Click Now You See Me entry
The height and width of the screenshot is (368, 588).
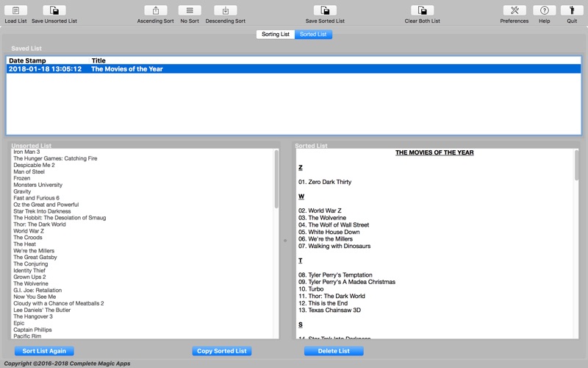click(x=35, y=297)
